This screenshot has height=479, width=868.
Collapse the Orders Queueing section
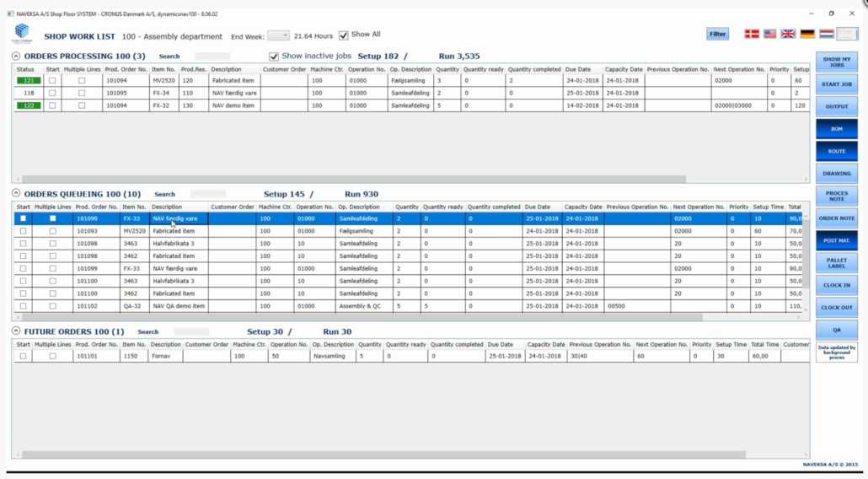(16, 193)
